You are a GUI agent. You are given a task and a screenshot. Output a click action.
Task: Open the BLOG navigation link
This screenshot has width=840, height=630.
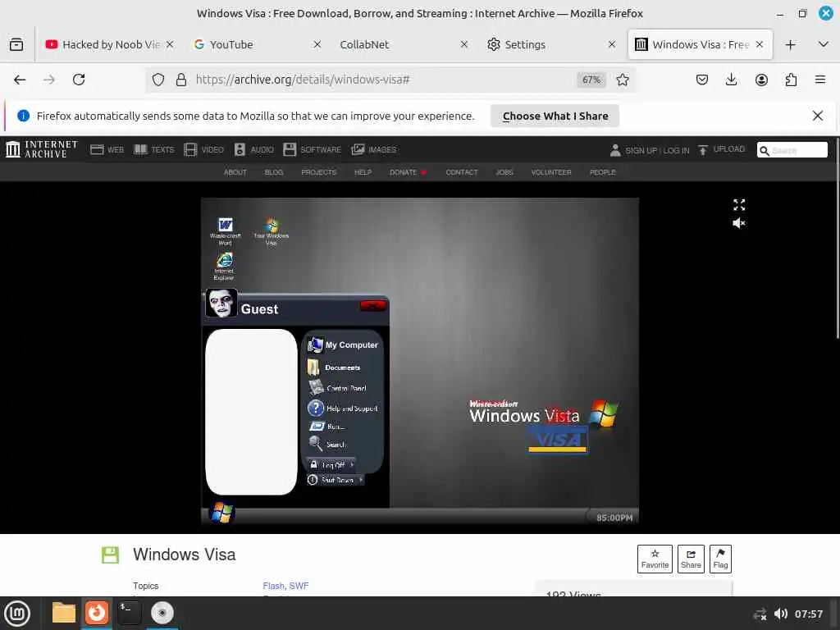[274, 172]
